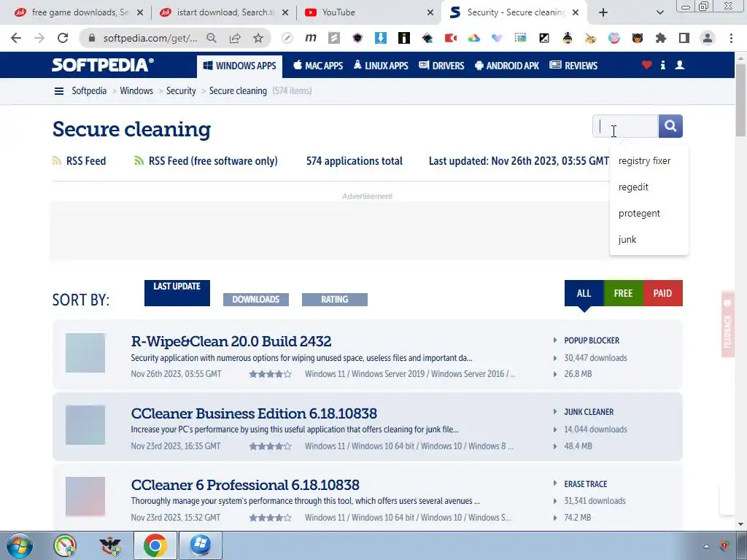747x560 pixels.
Task: Select the 'regedit' suggestion
Action: click(649, 187)
